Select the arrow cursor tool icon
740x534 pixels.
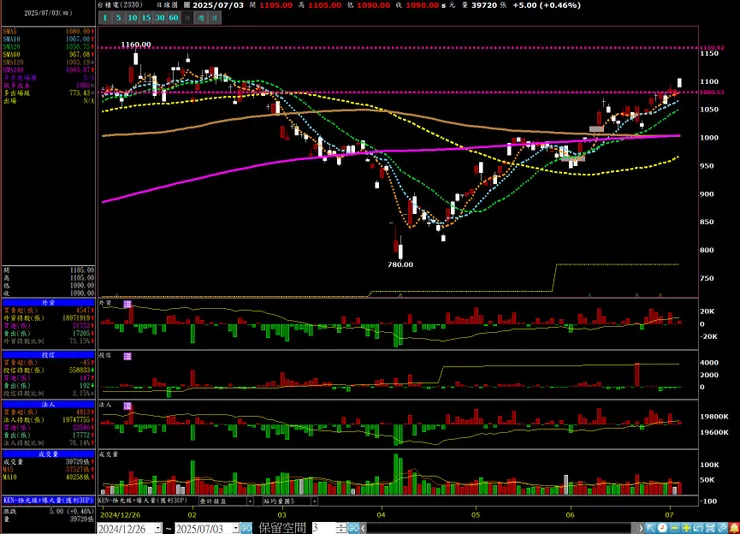[x=651, y=528]
